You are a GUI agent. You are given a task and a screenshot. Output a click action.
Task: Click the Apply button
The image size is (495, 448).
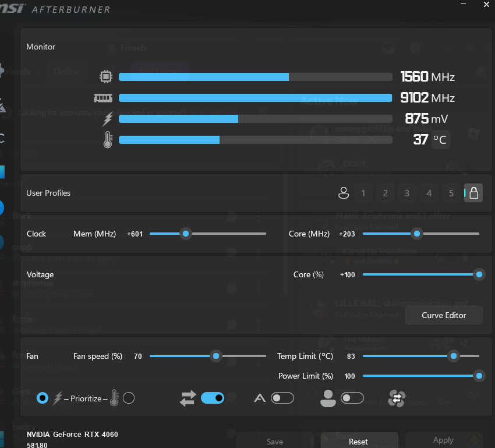tap(444, 440)
